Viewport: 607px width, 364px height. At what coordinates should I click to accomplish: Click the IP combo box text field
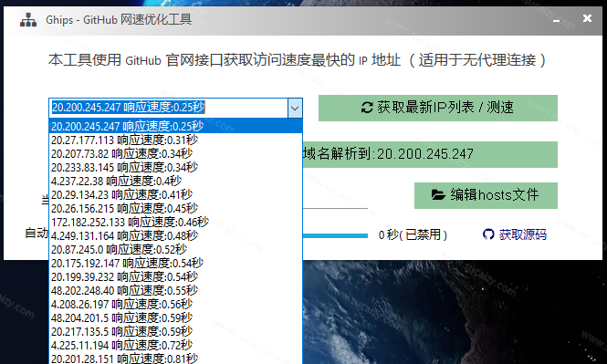click(x=168, y=108)
